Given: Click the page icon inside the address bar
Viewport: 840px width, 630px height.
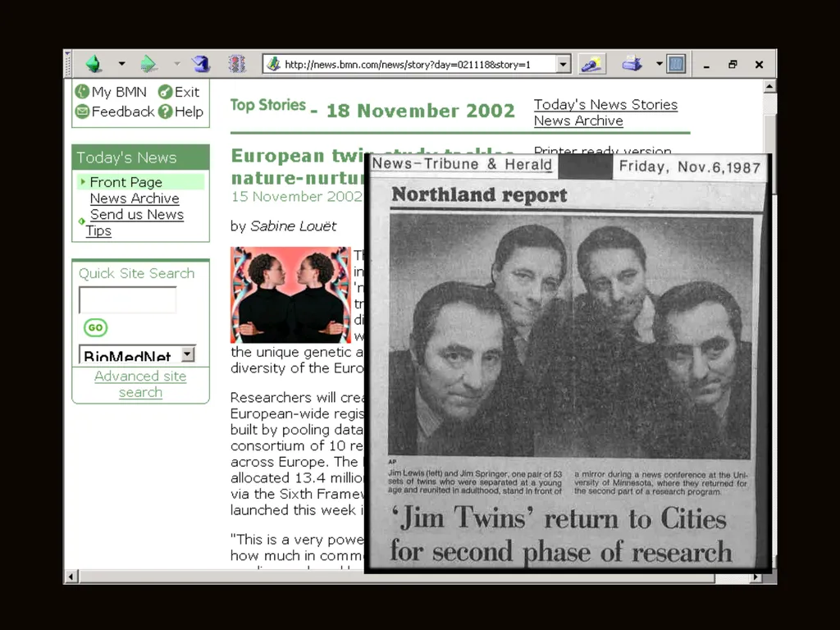Looking at the screenshot, I should 273,64.
